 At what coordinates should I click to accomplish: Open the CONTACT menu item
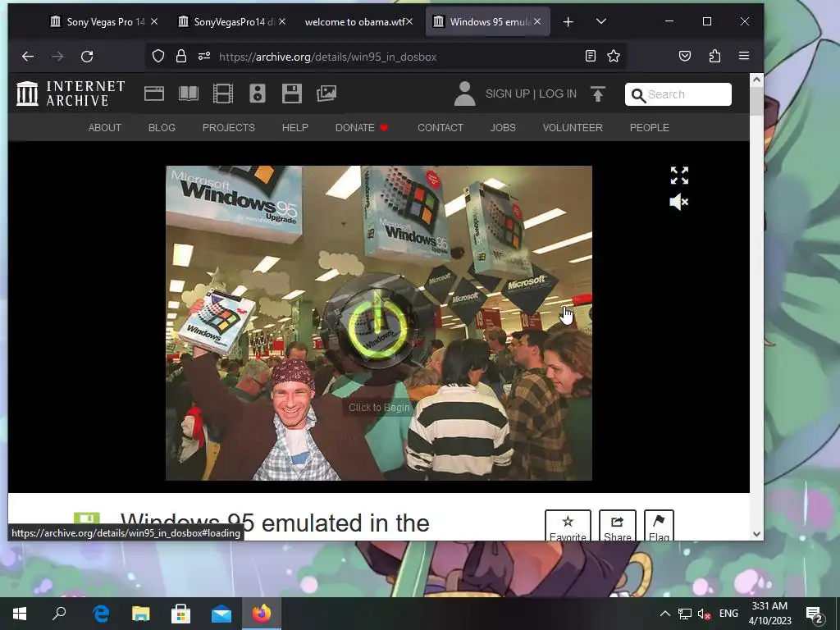pyautogui.click(x=441, y=128)
